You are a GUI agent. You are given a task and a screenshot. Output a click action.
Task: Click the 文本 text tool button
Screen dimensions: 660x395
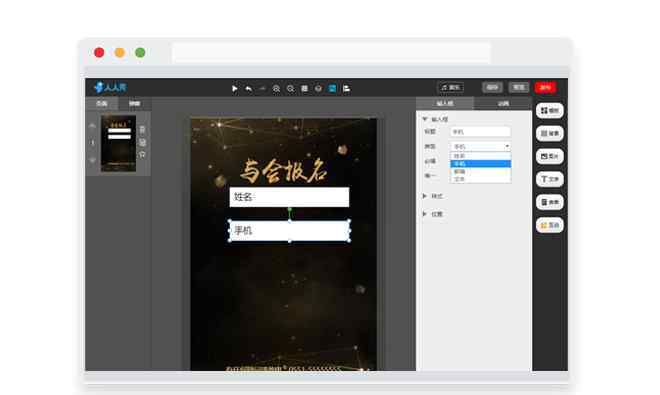click(x=550, y=179)
